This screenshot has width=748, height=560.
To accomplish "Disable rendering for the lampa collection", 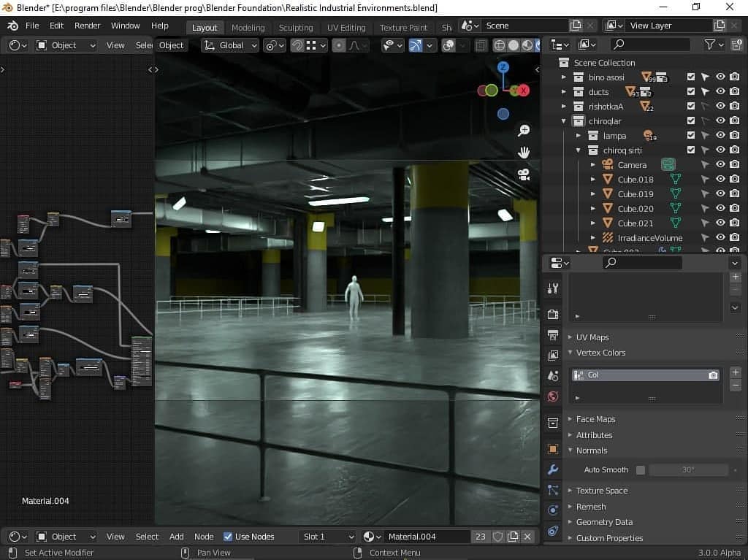I will click(x=735, y=136).
